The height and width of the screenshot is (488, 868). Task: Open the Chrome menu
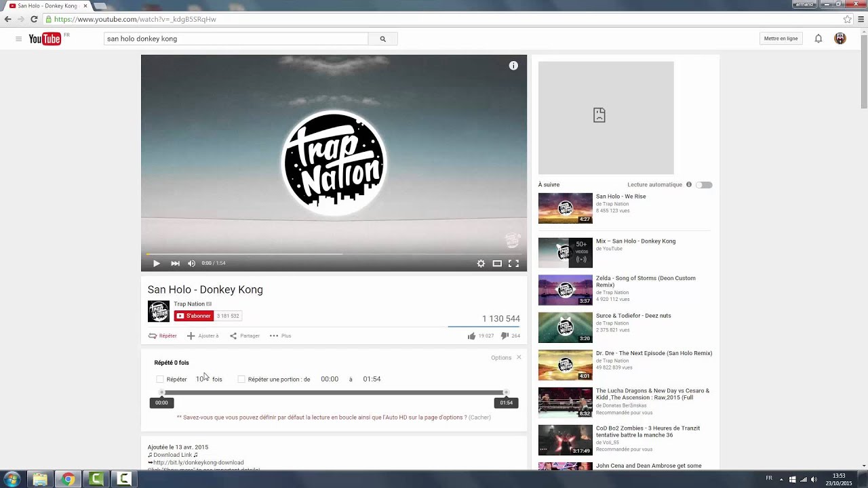tap(861, 20)
